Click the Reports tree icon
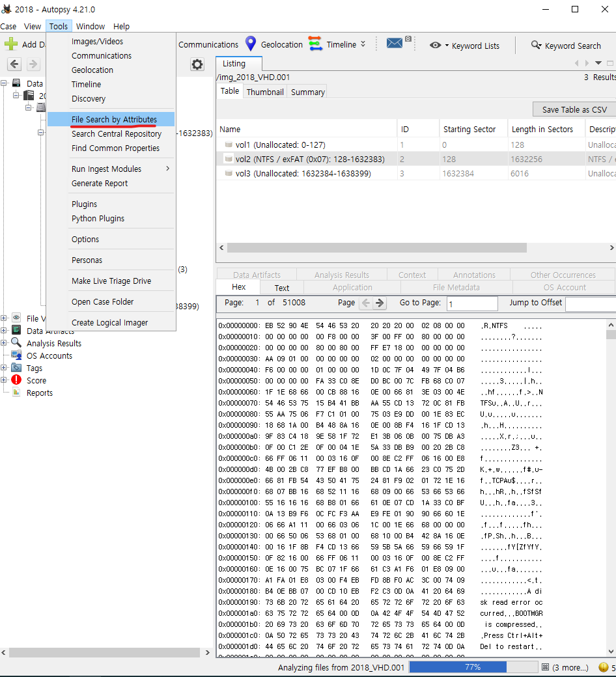Screen dimensions: 616x677 [x=16, y=393]
